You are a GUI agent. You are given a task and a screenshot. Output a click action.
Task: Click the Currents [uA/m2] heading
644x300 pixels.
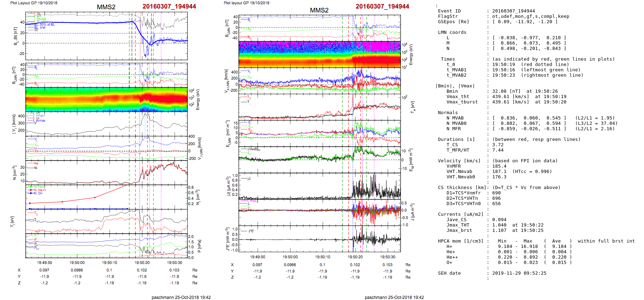(x=461, y=214)
